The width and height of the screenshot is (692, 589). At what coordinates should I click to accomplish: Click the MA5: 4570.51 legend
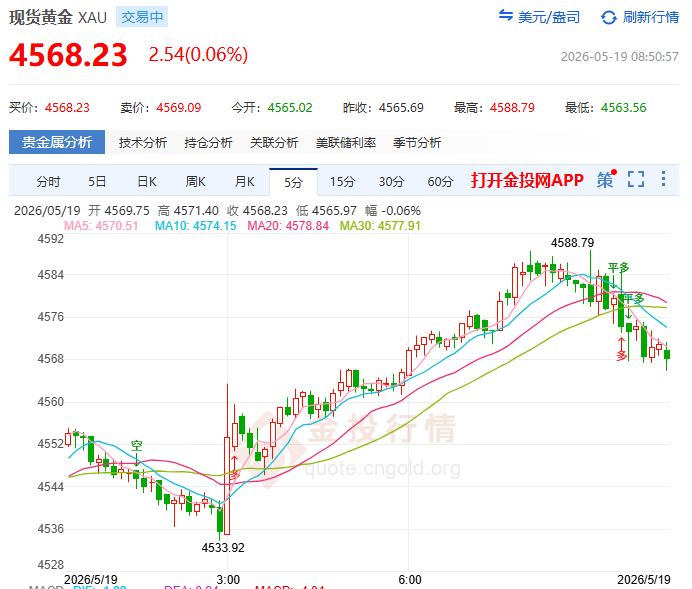(101, 226)
